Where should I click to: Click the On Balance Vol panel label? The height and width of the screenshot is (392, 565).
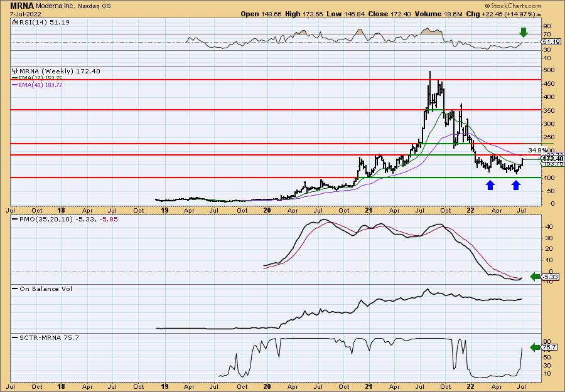(x=46, y=289)
